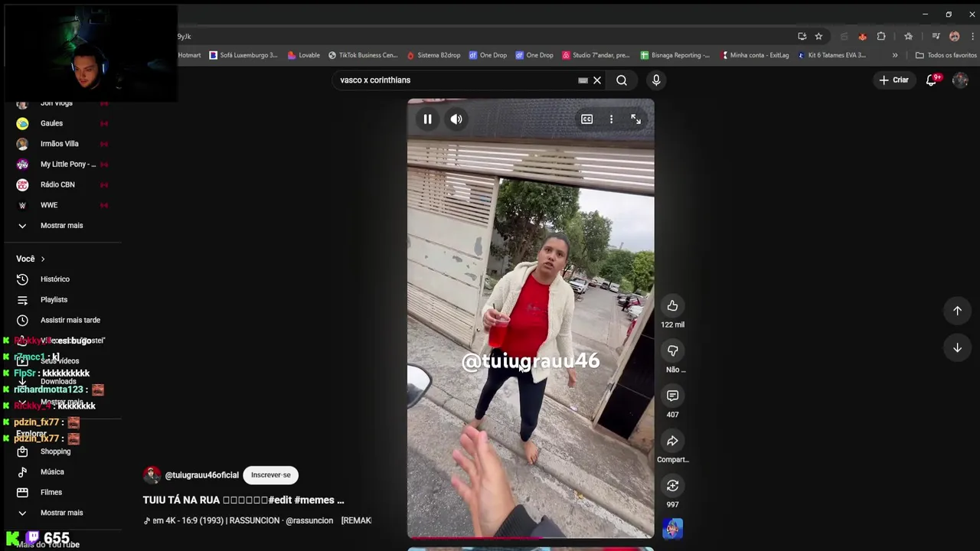Click the search magnifier button

[x=622, y=80]
